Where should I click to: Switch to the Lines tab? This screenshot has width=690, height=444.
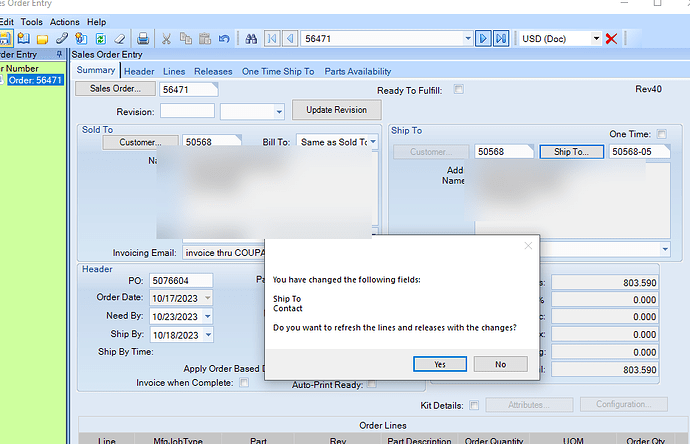tap(174, 71)
